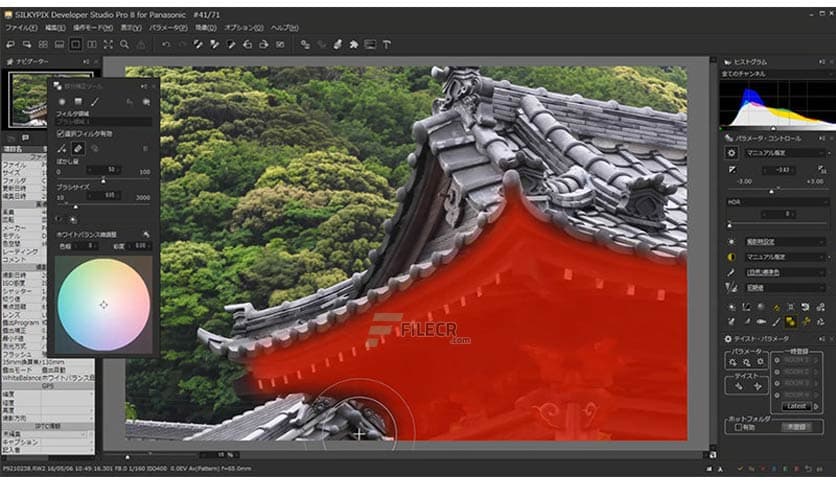The image size is (836, 484).
Task: Click the Latest button
Action: coord(797,406)
